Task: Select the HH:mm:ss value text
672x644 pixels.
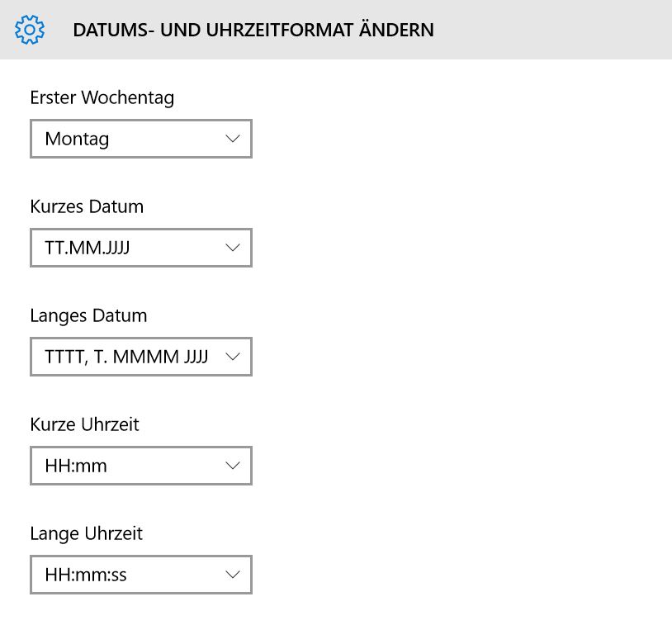Action: pyautogui.click(x=86, y=575)
